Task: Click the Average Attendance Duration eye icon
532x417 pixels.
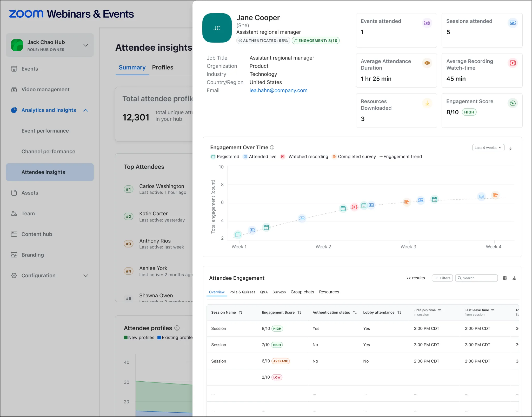Action: click(427, 63)
